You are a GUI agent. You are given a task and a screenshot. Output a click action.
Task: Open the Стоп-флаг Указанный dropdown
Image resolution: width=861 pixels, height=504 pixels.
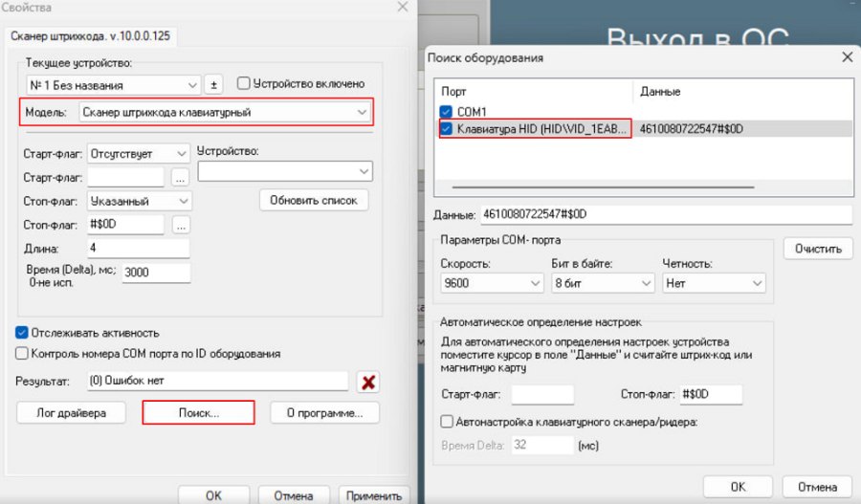140,201
